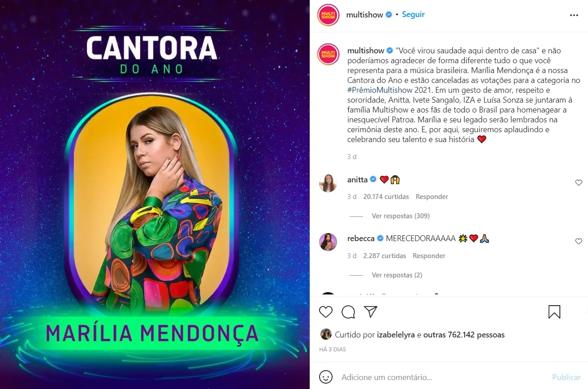
Task: Open rebecca's profile picture
Action: 328,242
